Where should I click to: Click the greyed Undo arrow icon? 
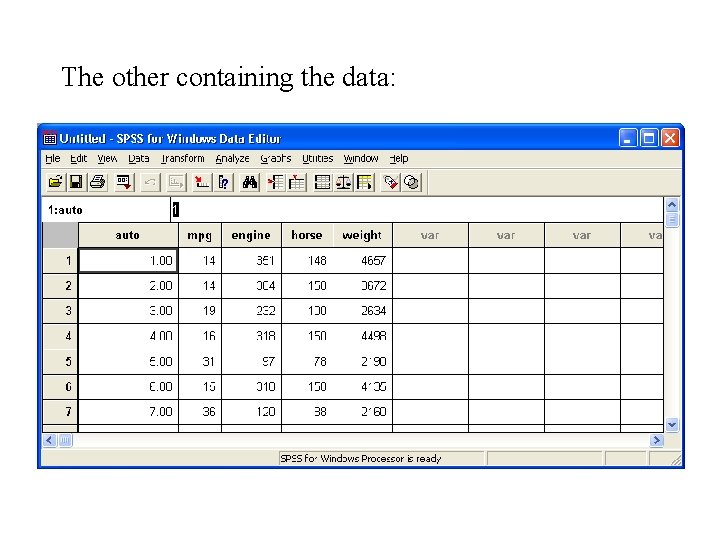click(150, 182)
